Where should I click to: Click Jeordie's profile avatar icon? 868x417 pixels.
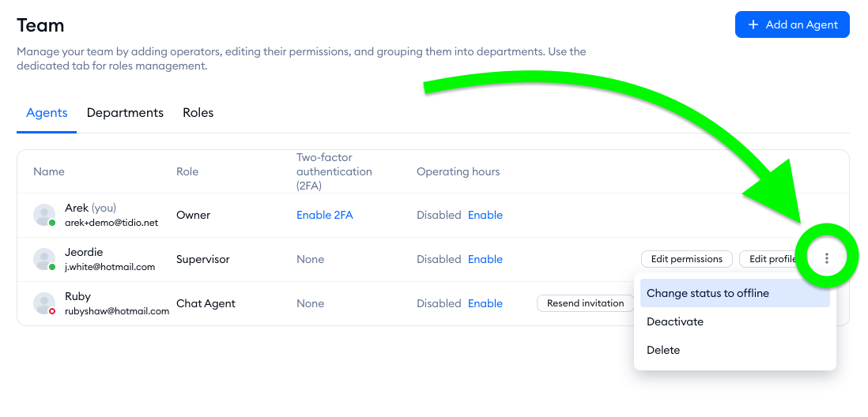click(x=44, y=259)
